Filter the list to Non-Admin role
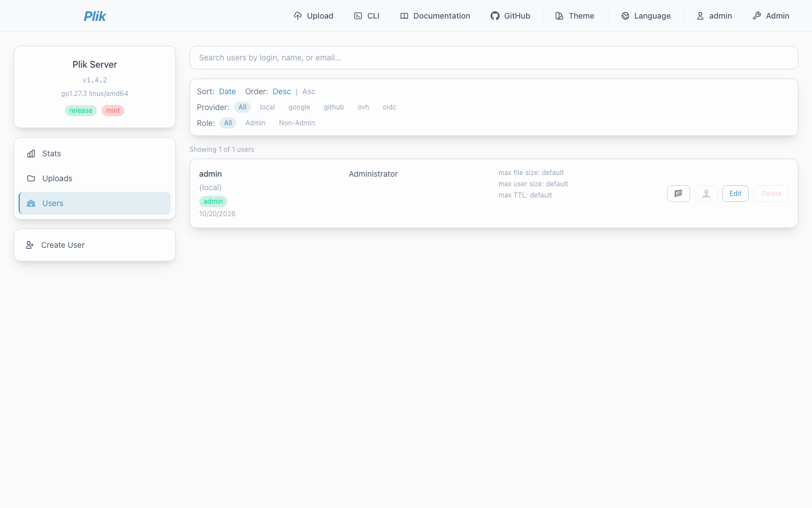 [297, 123]
